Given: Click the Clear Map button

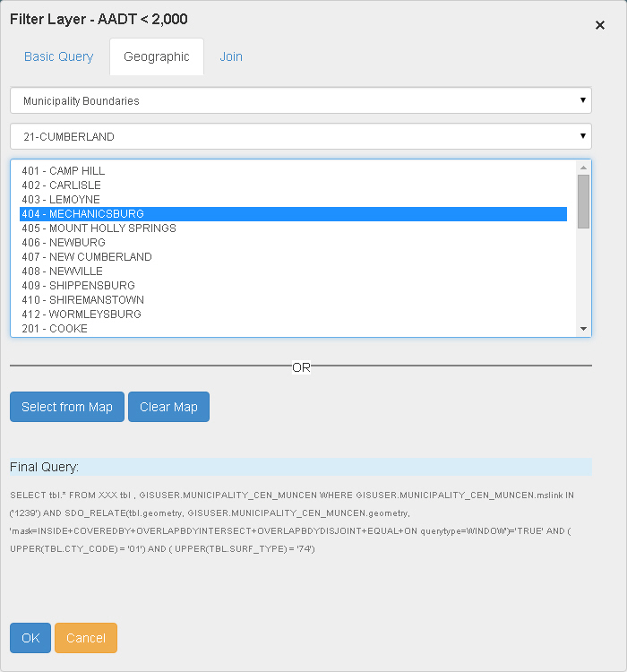Looking at the screenshot, I should [x=168, y=407].
